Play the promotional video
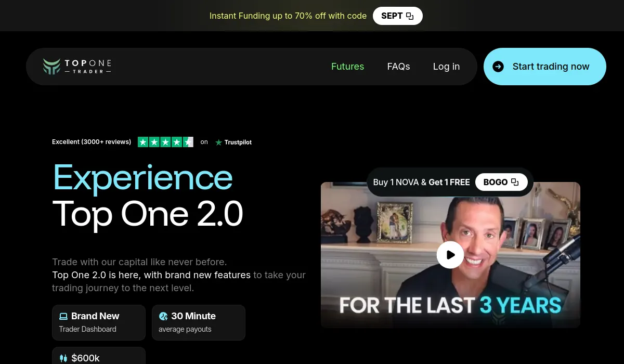 click(x=450, y=255)
